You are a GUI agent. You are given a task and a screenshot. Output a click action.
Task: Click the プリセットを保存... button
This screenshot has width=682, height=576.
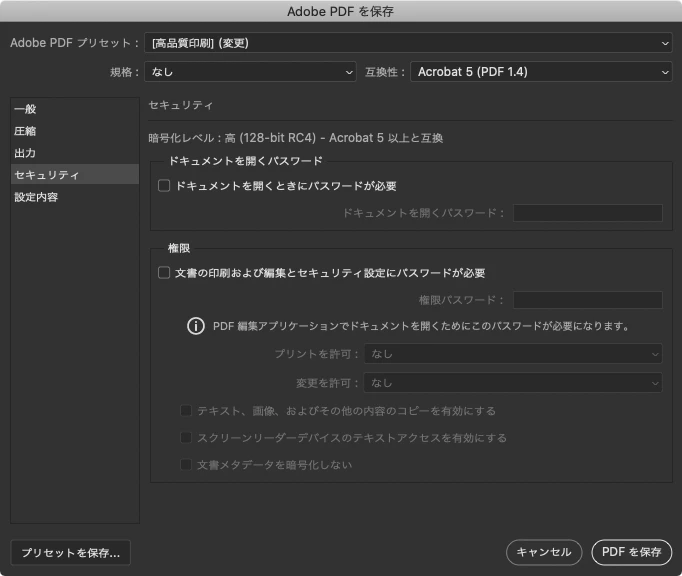[70, 553]
